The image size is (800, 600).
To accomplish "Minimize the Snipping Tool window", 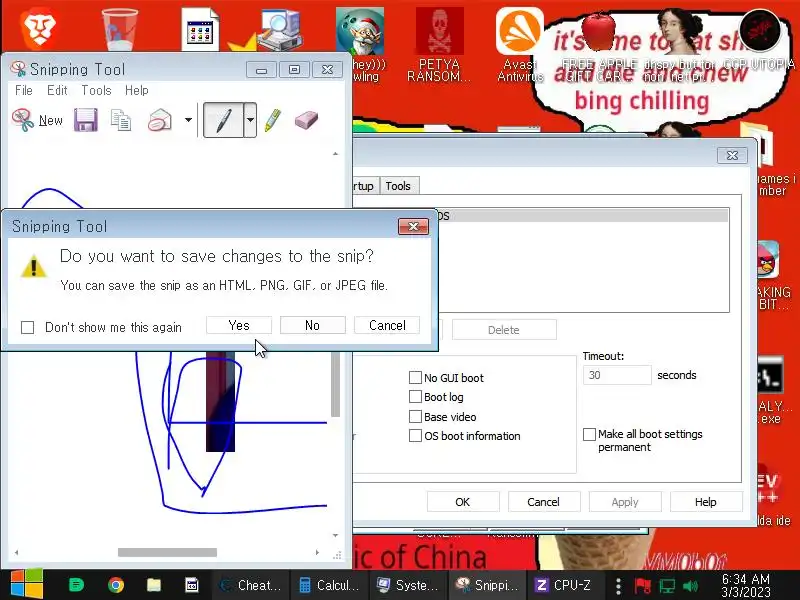I will click(x=261, y=69).
